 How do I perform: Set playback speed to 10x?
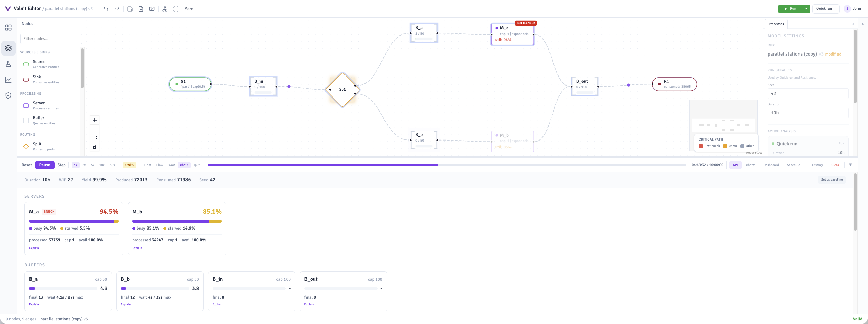102,165
